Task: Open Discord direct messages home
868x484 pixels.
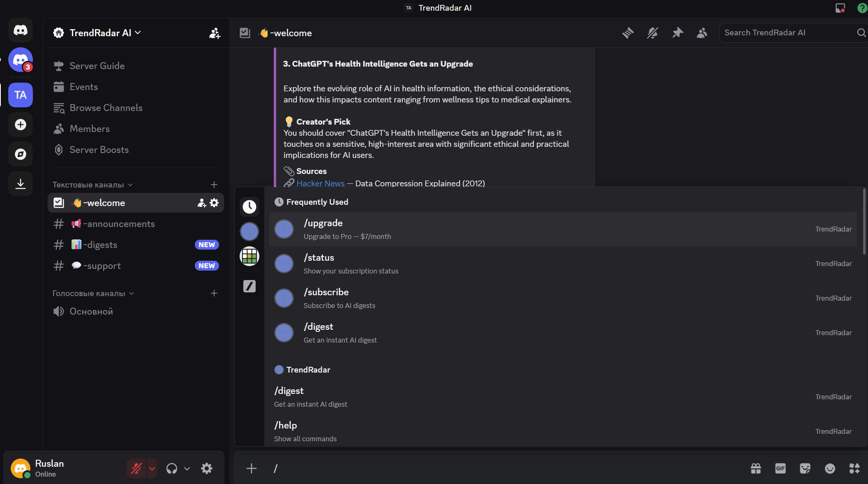Action: pyautogui.click(x=21, y=30)
